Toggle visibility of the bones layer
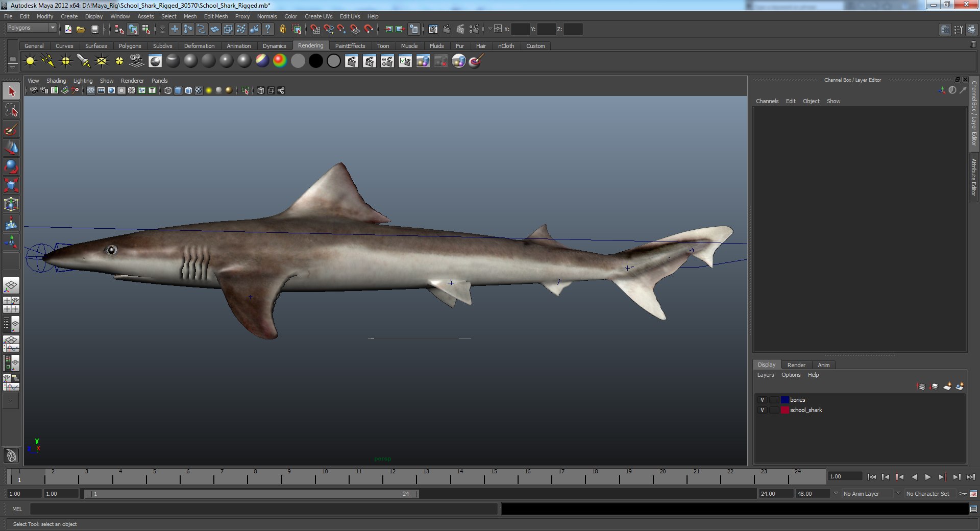 tap(762, 400)
